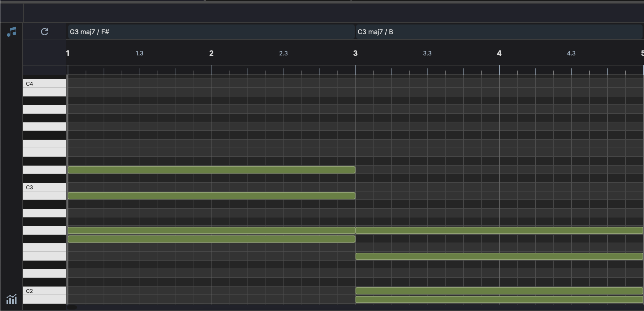This screenshot has width=644, height=311.
Task: Click the circular refresh arrow icon
Action: coord(45,32)
